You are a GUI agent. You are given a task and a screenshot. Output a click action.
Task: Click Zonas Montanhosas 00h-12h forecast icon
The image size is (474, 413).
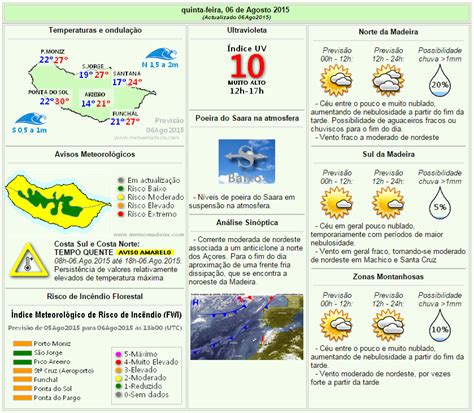coord(336,325)
